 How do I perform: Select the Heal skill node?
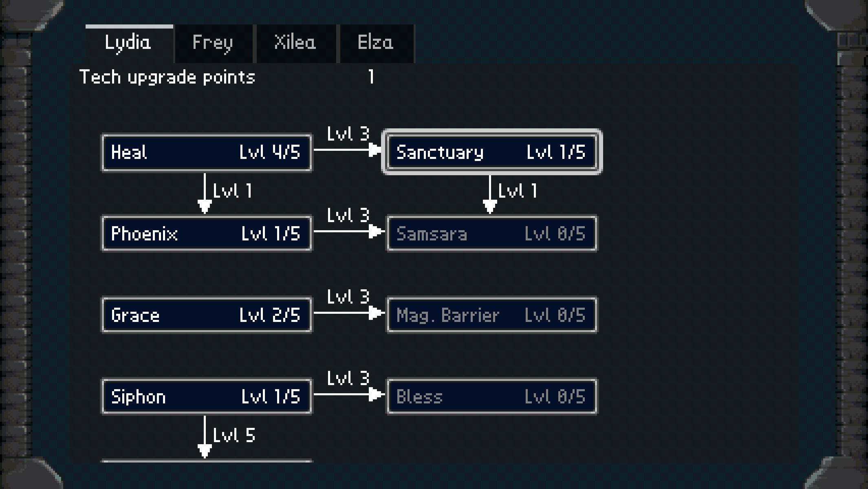207,152
